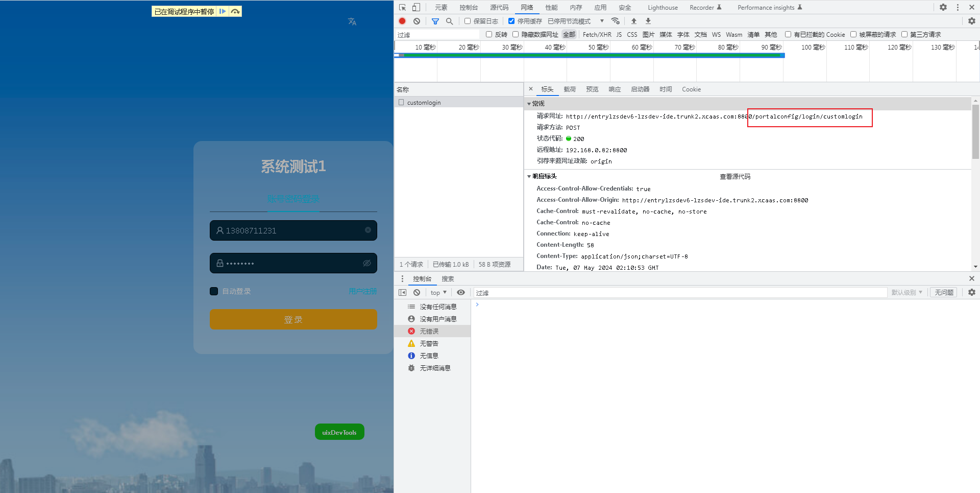The image size is (980, 493).
Task: Click the 用户注册 link
Action: [x=362, y=291]
